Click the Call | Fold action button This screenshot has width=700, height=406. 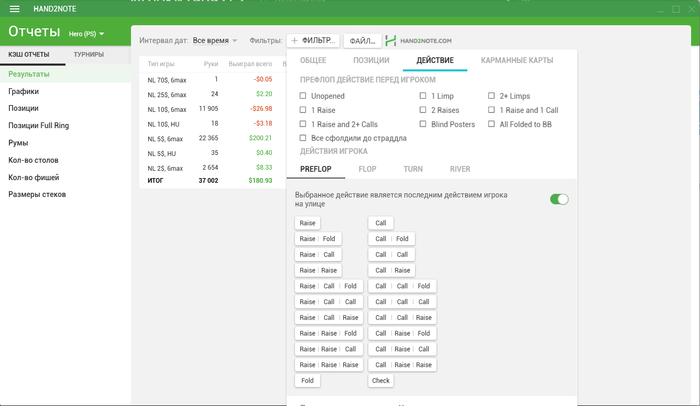(x=392, y=239)
